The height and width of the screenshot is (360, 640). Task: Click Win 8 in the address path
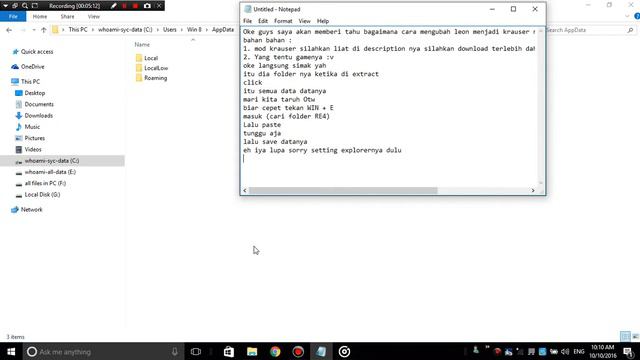pos(194,30)
